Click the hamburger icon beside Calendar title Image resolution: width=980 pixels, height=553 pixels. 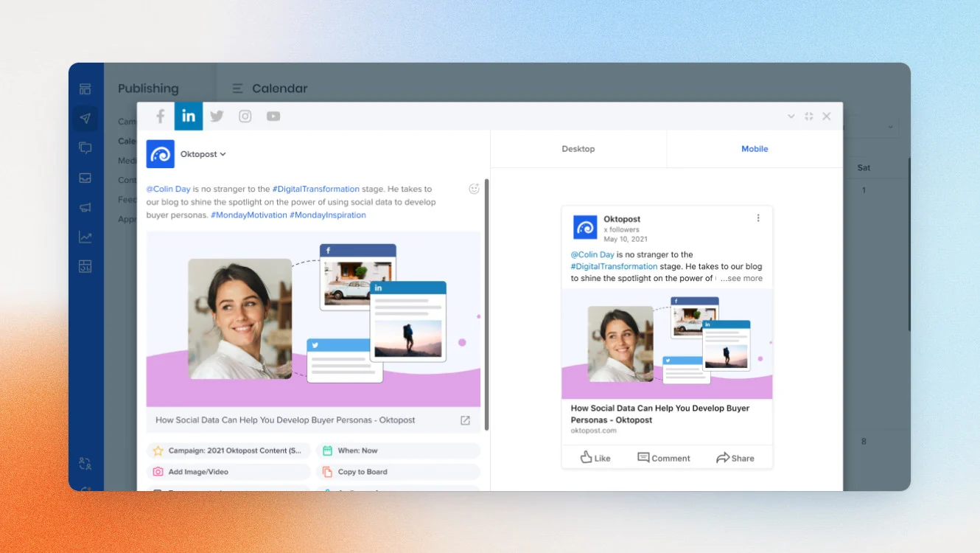[237, 88]
